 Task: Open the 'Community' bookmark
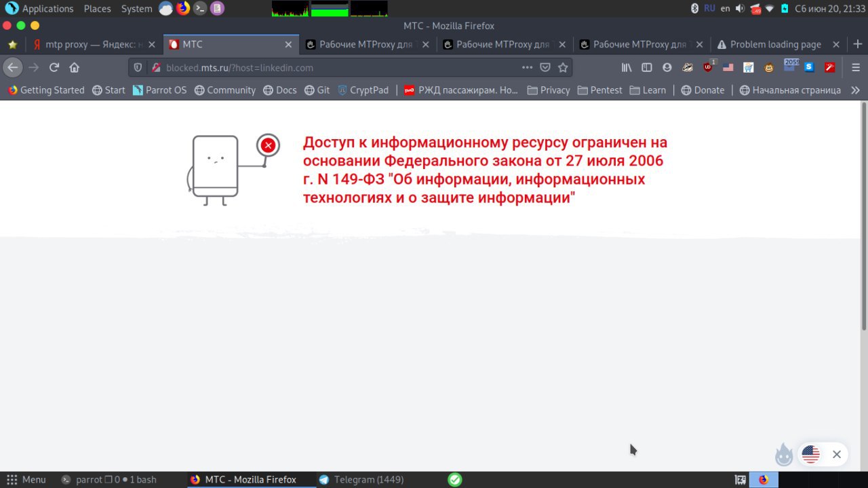pyautogui.click(x=225, y=90)
